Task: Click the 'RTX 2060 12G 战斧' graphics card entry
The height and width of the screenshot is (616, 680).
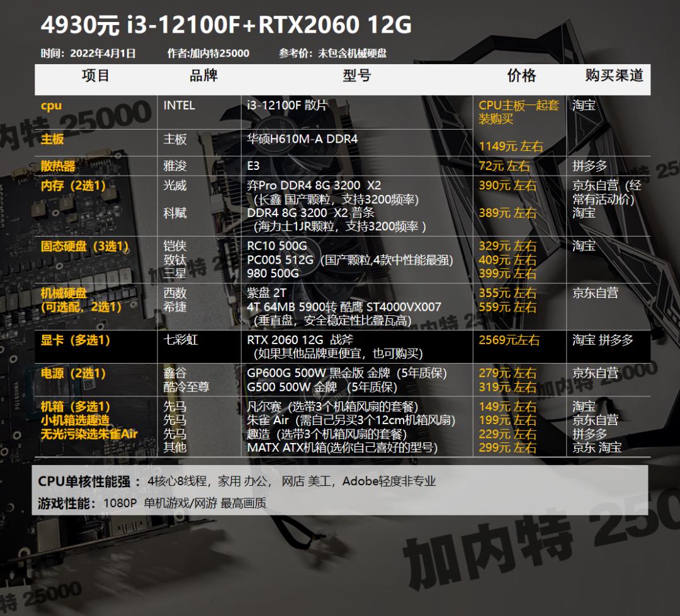Action: (298, 339)
